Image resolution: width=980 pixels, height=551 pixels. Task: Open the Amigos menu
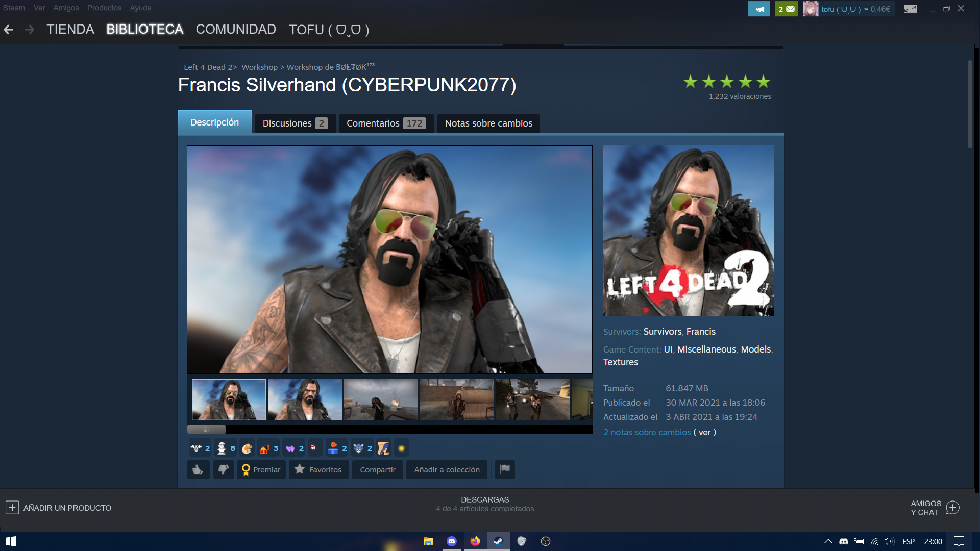pyautogui.click(x=66, y=8)
